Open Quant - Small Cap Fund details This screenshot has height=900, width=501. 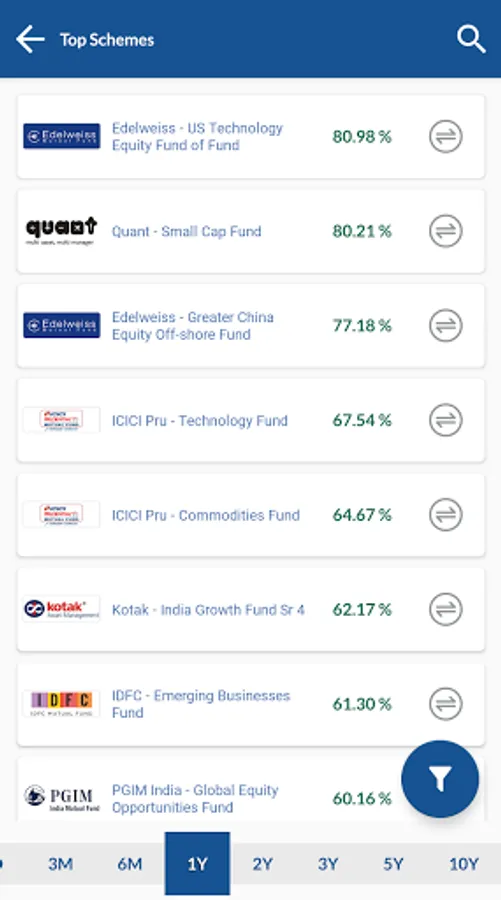[186, 231]
